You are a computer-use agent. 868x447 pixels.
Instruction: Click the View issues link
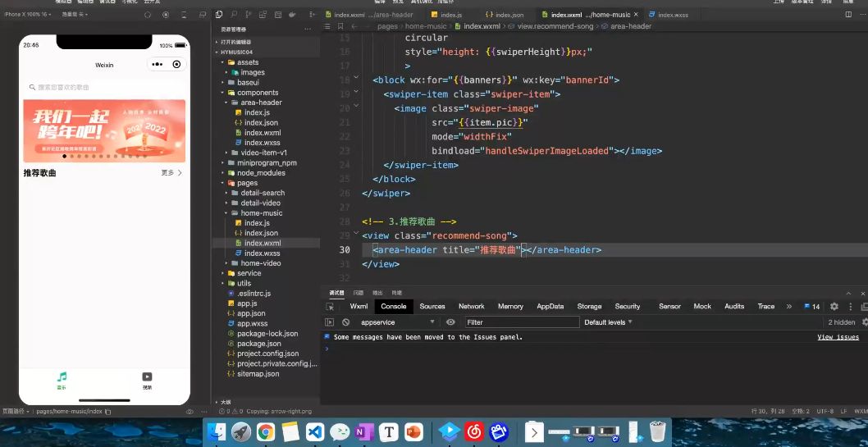click(x=838, y=337)
